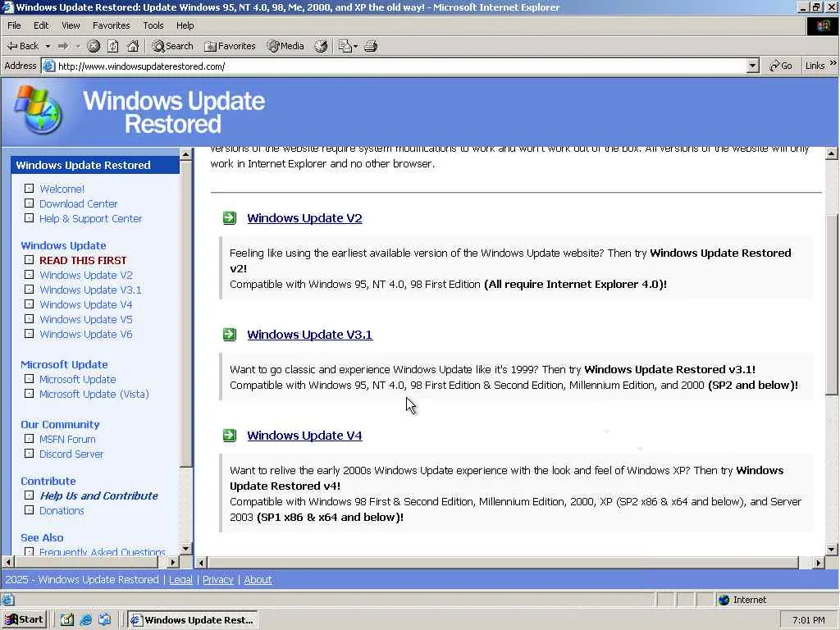This screenshot has width=840, height=630.
Task: Open the Home page icon in toolbar
Action: click(x=133, y=46)
